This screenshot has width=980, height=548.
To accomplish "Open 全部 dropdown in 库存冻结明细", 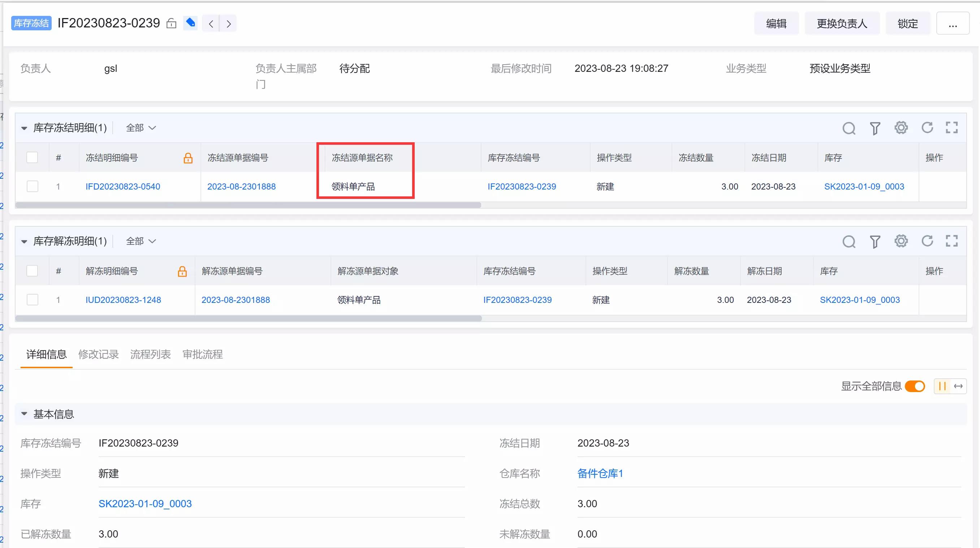I will click(141, 128).
